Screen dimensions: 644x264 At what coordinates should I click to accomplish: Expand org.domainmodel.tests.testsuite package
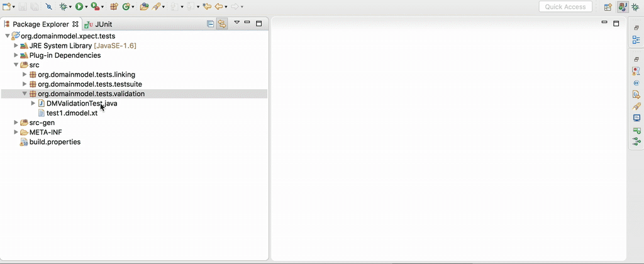(25, 84)
